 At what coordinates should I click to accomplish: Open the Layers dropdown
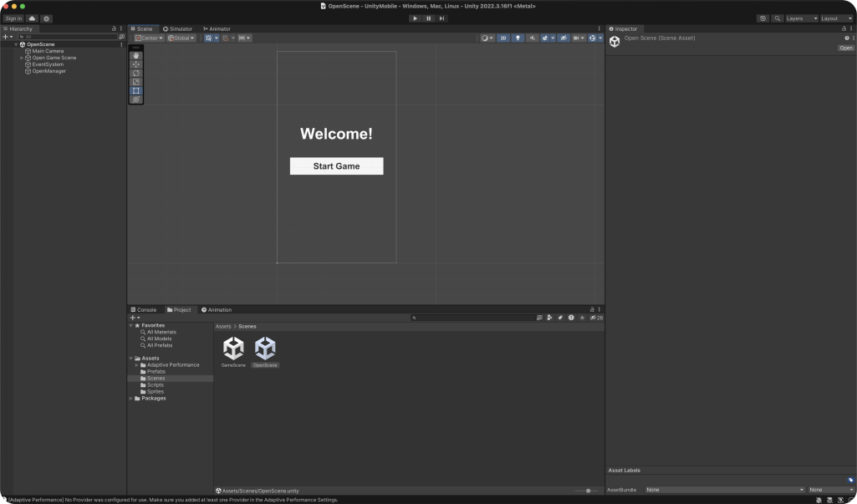801,18
